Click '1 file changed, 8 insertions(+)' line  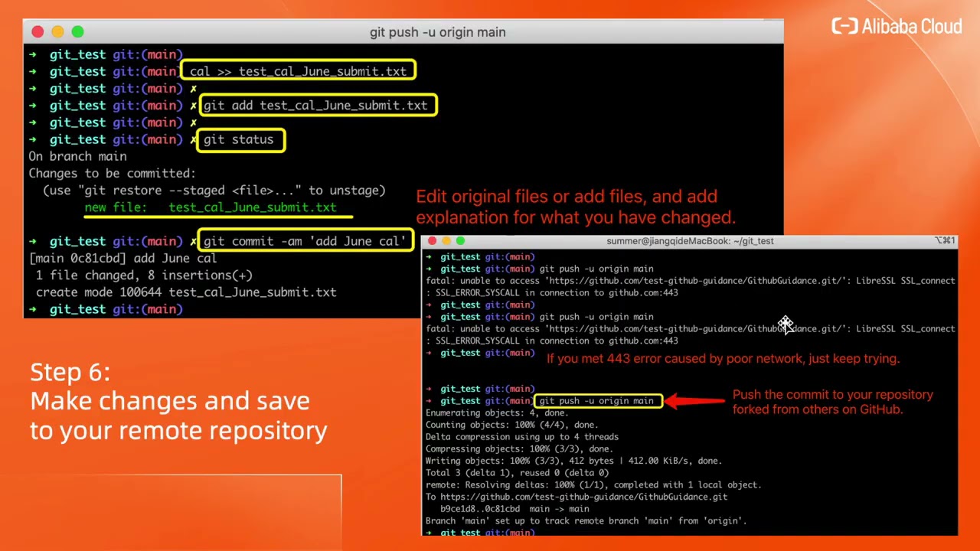click(144, 275)
